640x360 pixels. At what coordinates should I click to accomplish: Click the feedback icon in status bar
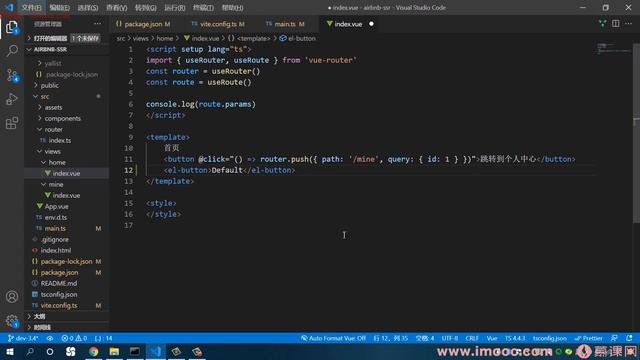pos(614,338)
